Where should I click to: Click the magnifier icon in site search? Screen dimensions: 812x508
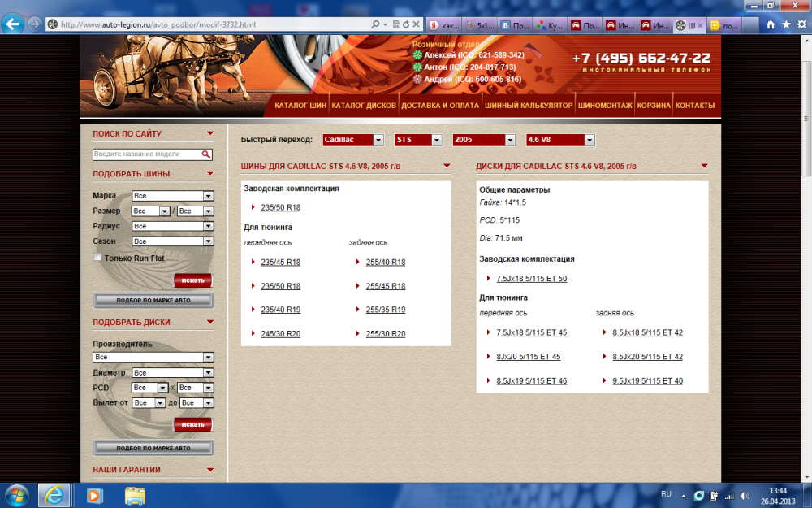207,154
